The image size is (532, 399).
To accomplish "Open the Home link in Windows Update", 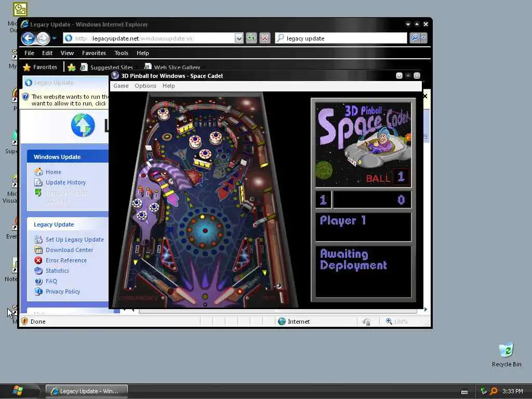I will pos(54,172).
